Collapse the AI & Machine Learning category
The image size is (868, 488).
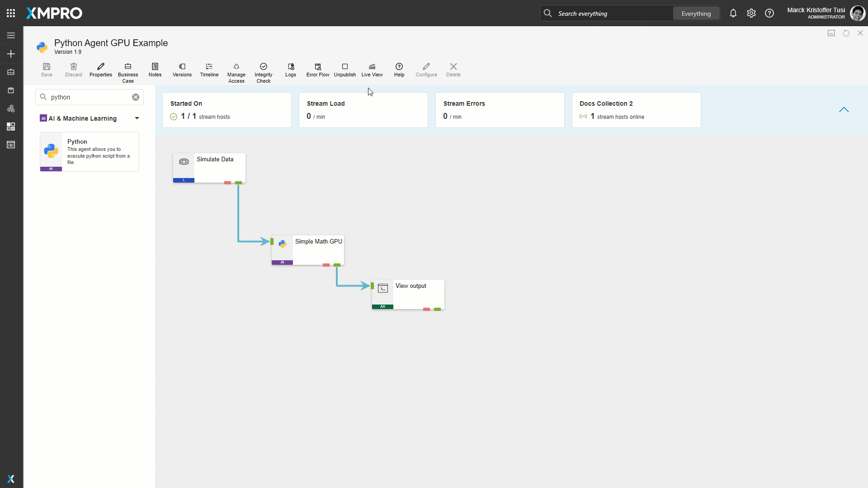click(137, 118)
